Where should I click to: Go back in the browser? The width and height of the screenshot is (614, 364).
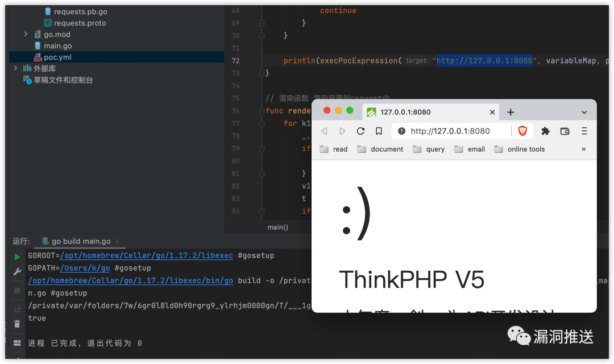[324, 131]
